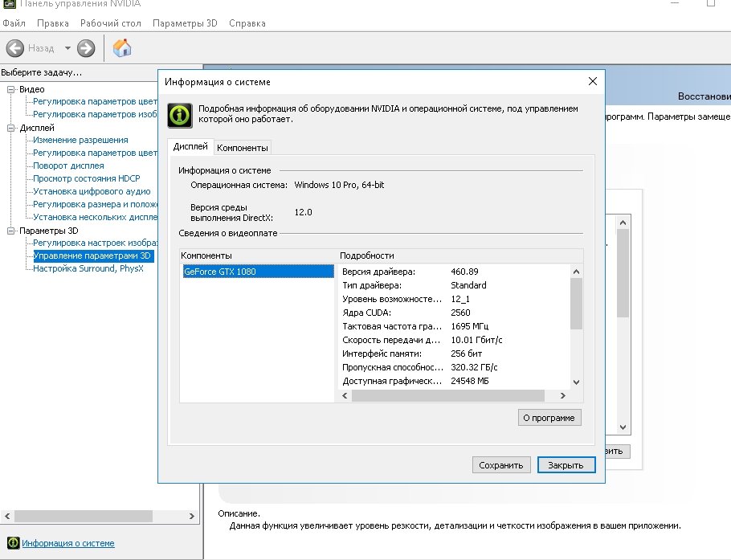The image size is (731, 560).
Task: Open Регулировка настроек изображения under Параметры 3D
Action: [95, 243]
